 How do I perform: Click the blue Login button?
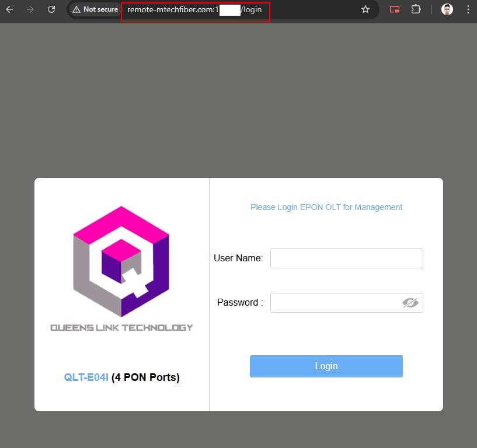click(x=326, y=366)
